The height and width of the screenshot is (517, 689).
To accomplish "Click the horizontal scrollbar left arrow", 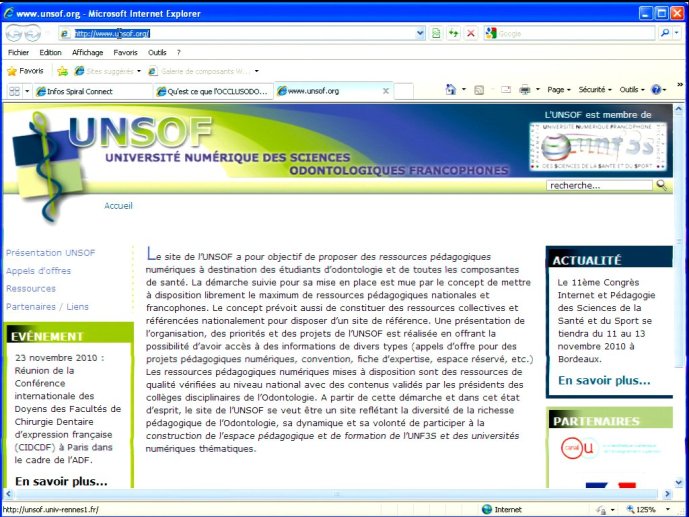I will pos(8,494).
